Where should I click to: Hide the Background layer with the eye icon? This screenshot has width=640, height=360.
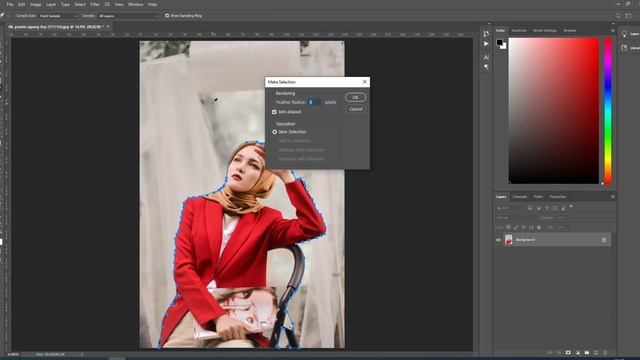coord(498,240)
